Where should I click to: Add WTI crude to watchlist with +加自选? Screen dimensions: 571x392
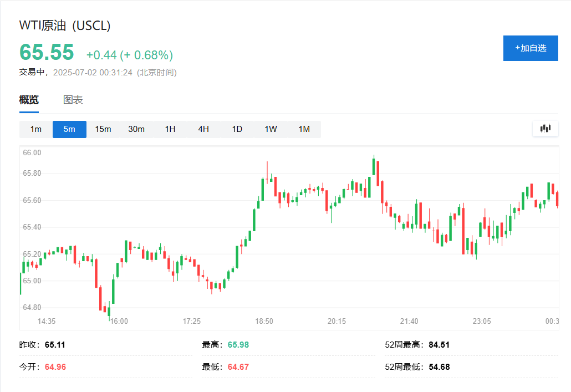[531, 48]
